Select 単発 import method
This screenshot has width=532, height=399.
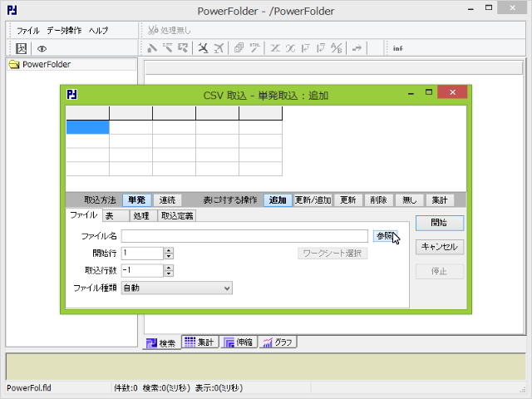tap(136, 199)
